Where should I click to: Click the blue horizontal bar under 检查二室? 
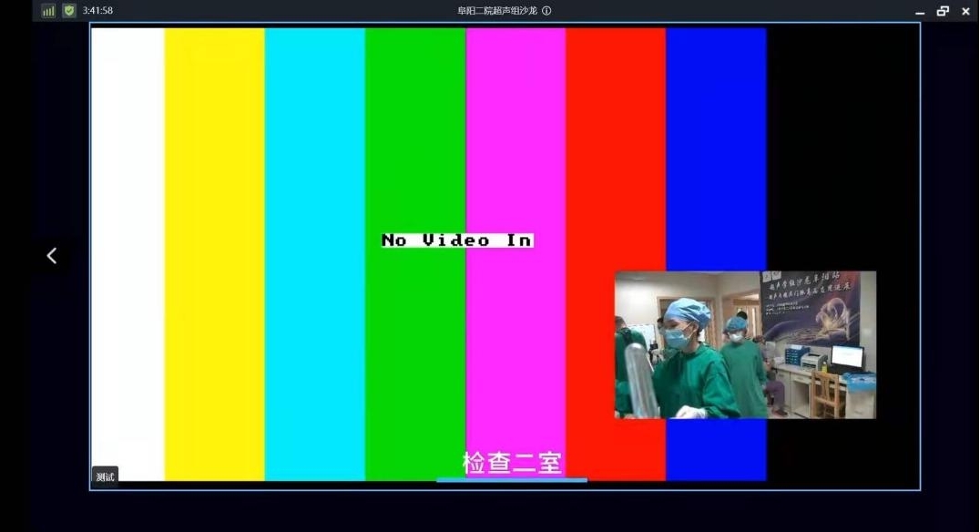(x=511, y=480)
